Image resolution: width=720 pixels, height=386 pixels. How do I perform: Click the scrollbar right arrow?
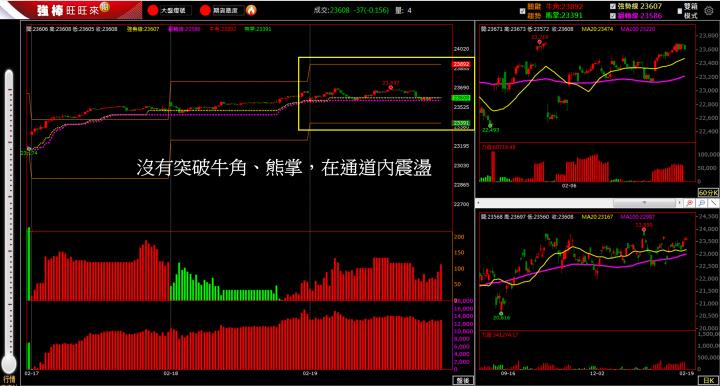[x=680, y=202]
